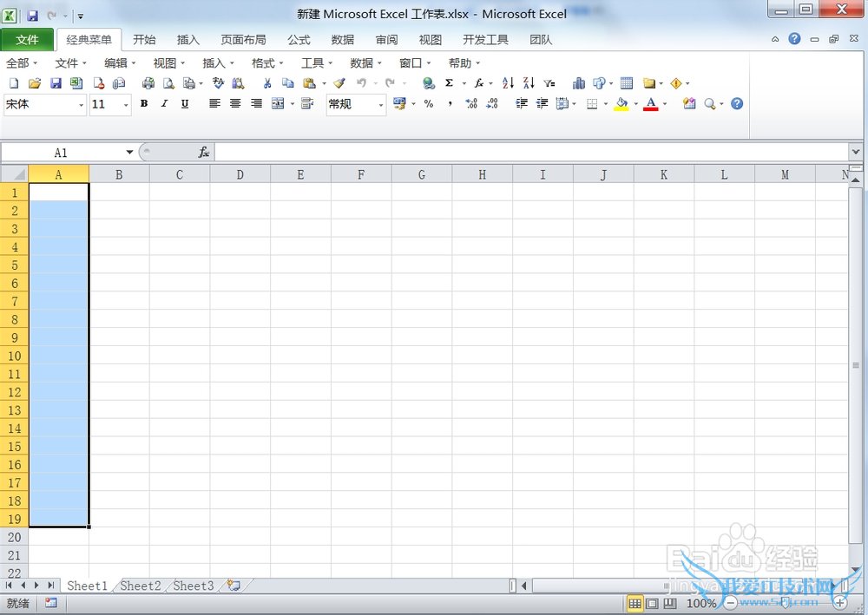Toggle Bold formatting

pos(144,103)
